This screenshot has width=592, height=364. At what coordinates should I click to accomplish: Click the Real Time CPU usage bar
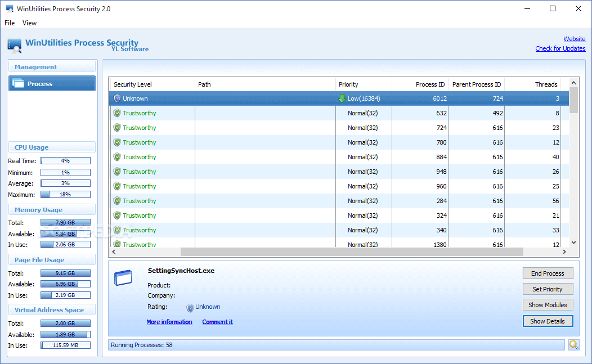click(x=65, y=160)
